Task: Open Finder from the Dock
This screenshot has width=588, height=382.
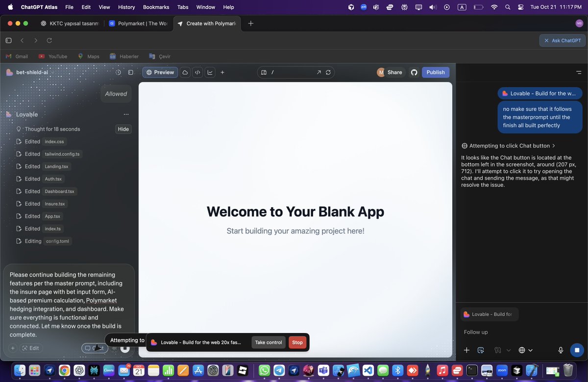Action: pyautogui.click(x=20, y=370)
